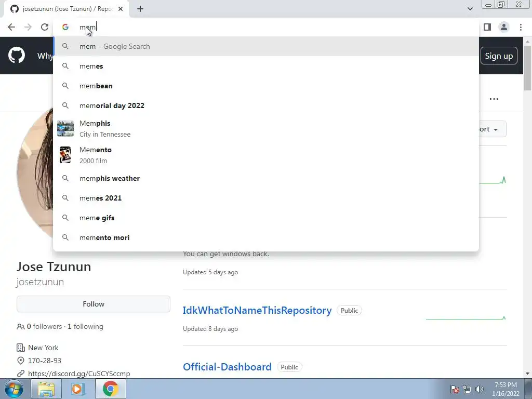Reload the page with the refresh icon

(x=45, y=27)
